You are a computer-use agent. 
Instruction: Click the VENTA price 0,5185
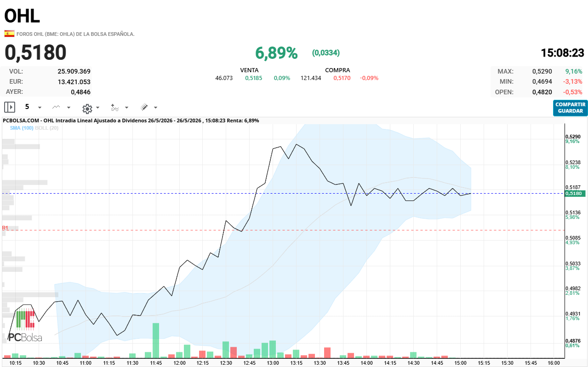[253, 78]
